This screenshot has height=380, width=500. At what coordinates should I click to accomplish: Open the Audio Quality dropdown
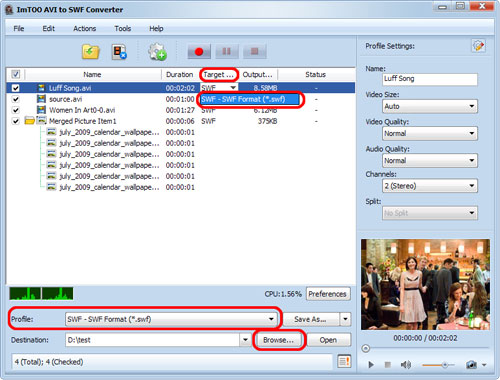[430, 161]
